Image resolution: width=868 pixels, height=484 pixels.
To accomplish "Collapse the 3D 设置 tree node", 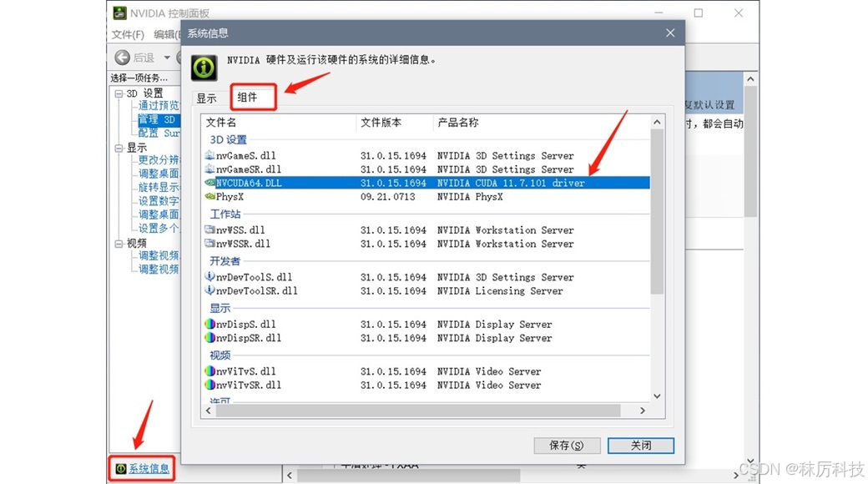I will [x=119, y=93].
